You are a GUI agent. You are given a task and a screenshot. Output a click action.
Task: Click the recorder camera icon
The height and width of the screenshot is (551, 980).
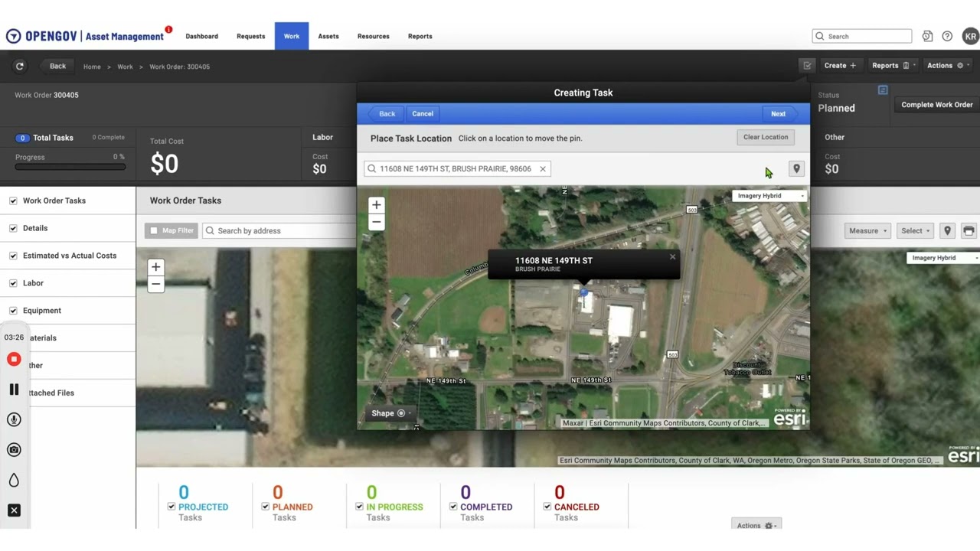coord(14,450)
